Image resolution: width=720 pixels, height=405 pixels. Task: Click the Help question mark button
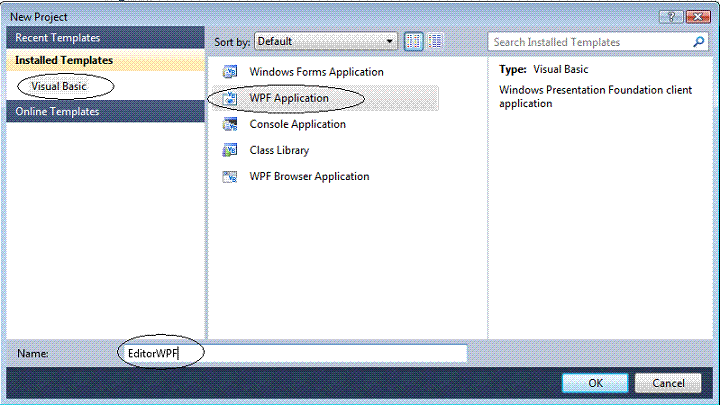pyautogui.click(x=671, y=17)
